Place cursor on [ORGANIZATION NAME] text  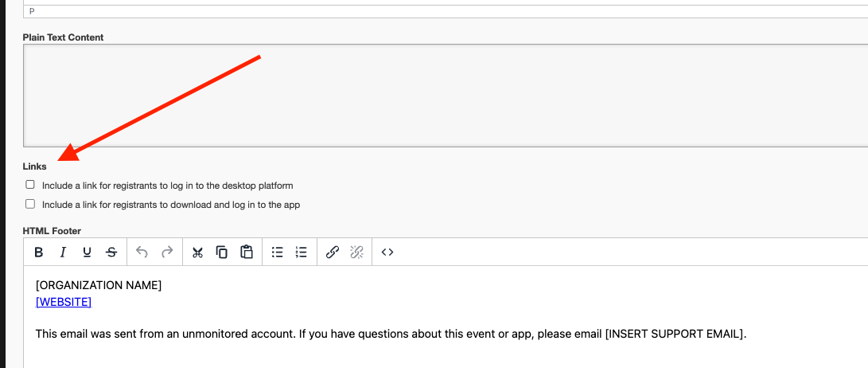click(99, 285)
